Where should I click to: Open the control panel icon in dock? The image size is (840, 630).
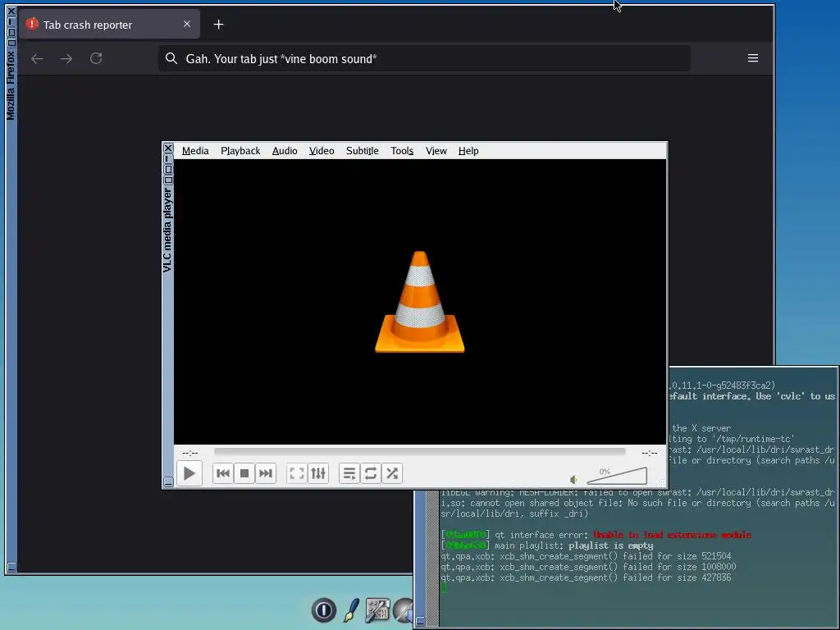[x=377, y=610]
